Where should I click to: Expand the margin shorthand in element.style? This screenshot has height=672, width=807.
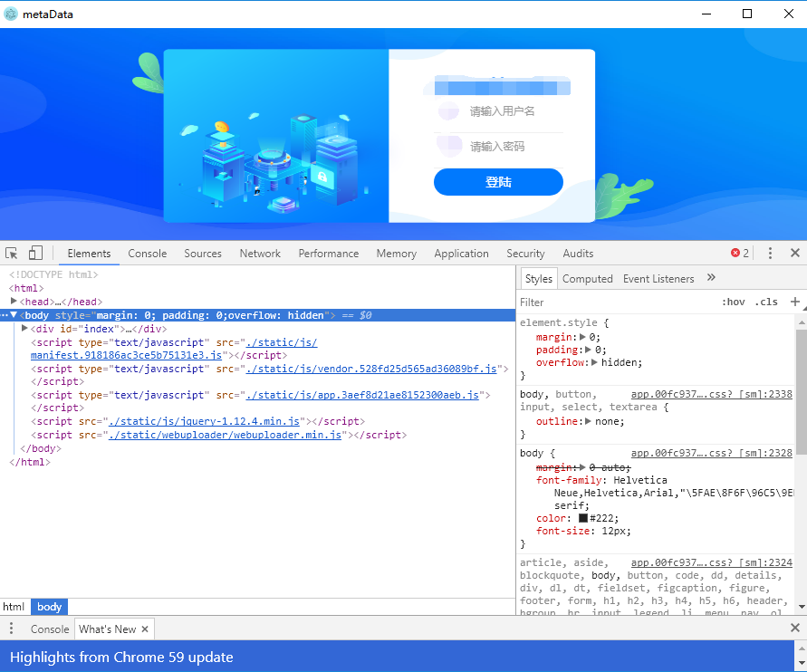pos(582,337)
